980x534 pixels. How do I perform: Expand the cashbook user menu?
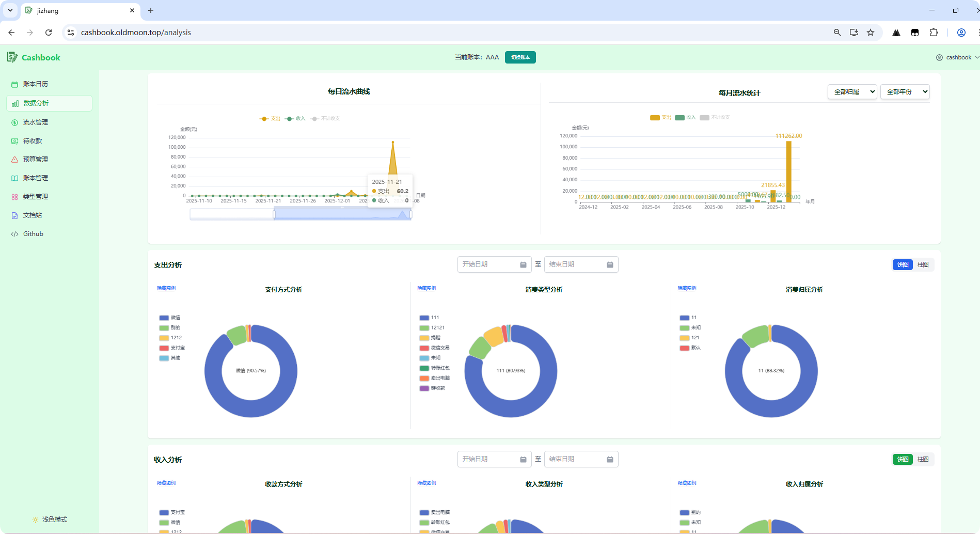958,57
